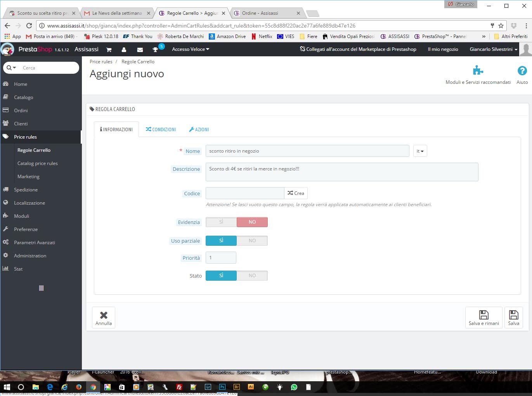Generate a code with the Crea button

pos(296,193)
